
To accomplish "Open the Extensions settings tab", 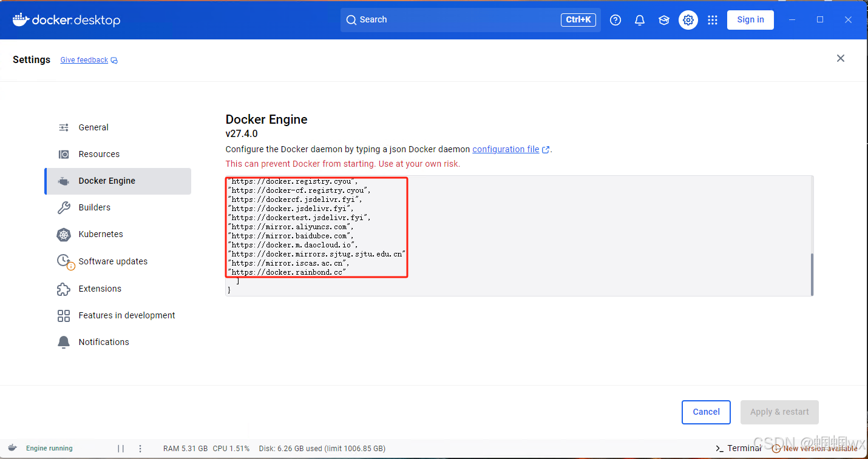I will click(x=118, y=289).
